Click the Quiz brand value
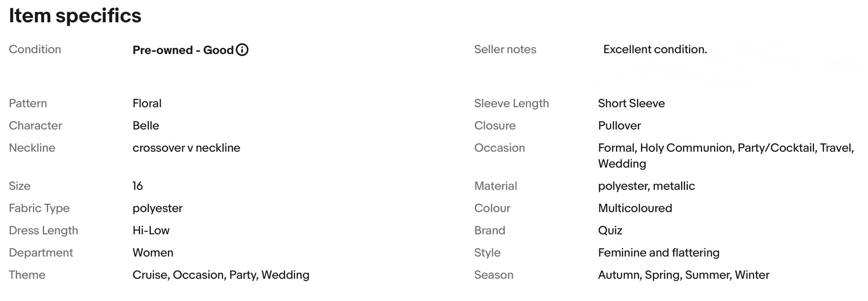The image size is (868, 301). coord(610,230)
